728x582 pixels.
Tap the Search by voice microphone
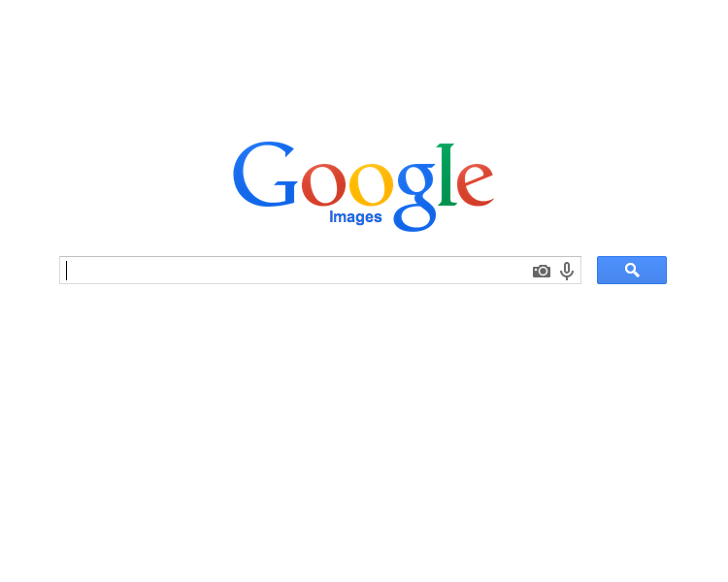click(567, 271)
